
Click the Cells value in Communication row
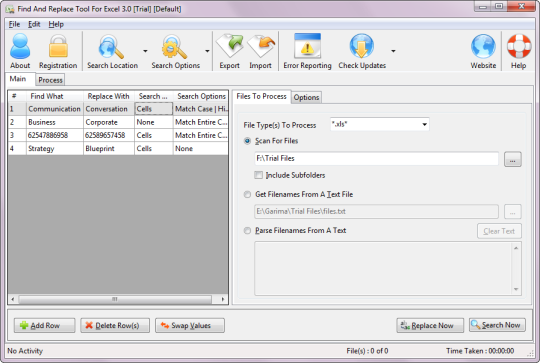point(154,109)
